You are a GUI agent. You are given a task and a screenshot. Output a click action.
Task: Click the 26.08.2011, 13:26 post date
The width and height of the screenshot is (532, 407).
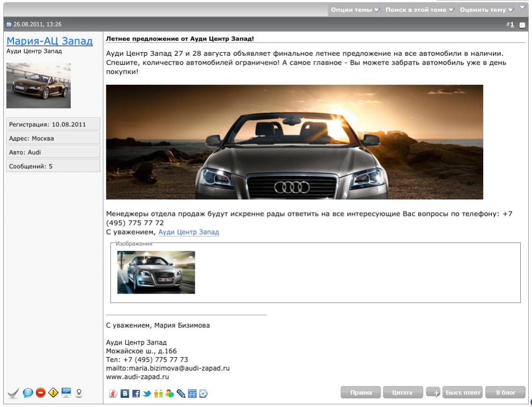[x=38, y=25]
